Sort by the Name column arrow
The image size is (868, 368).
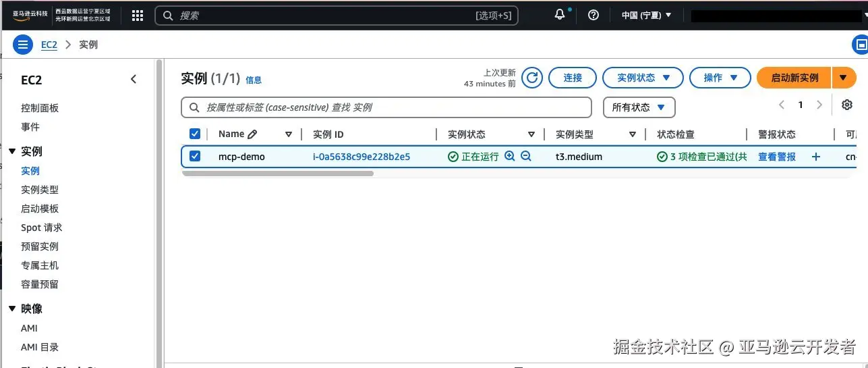click(289, 134)
